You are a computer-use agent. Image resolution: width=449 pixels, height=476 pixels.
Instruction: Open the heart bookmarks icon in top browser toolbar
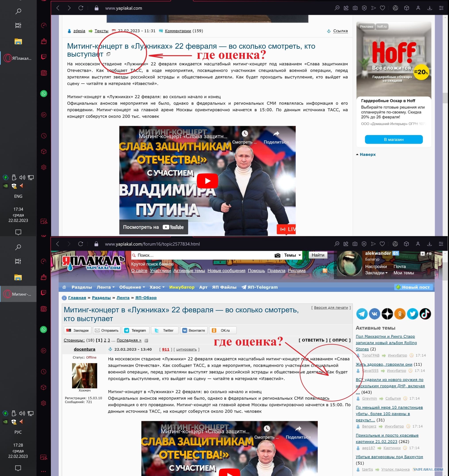(x=382, y=8)
